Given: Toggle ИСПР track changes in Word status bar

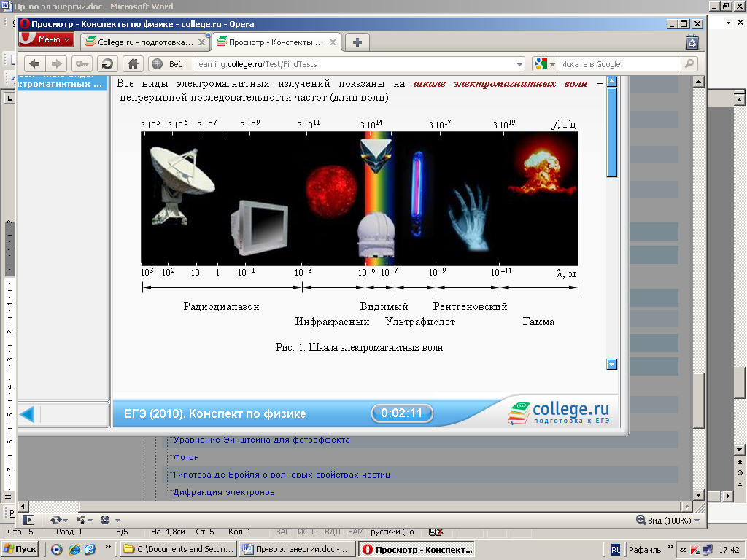Looking at the screenshot, I should (x=308, y=532).
